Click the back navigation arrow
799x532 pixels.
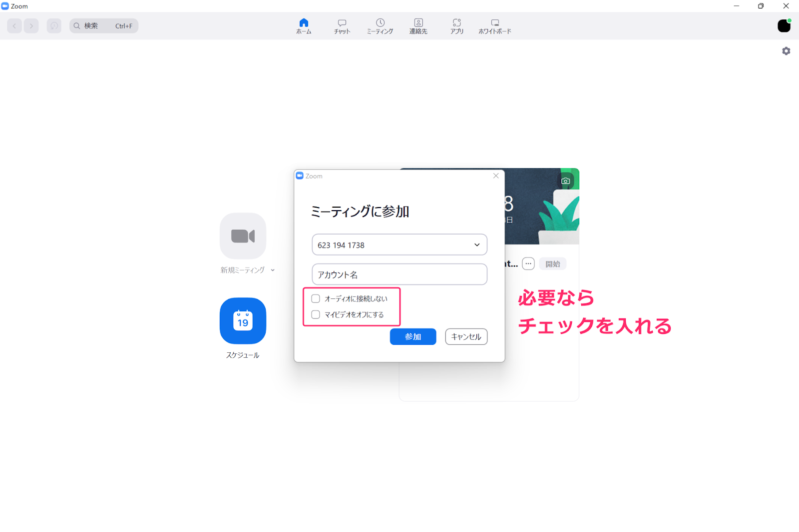14,26
